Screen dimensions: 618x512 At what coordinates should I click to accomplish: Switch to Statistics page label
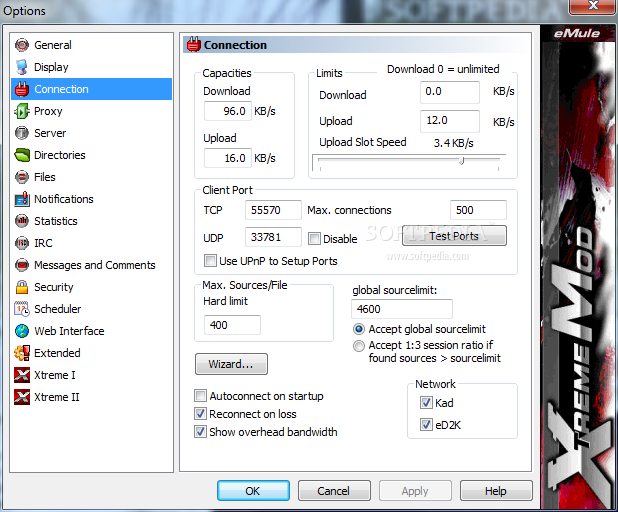click(x=56, y=221)
